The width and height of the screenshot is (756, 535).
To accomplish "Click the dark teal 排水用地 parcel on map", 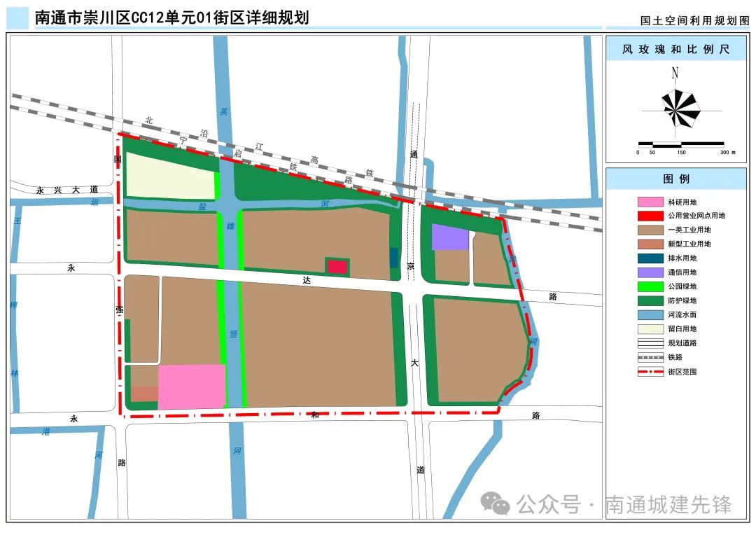I will tap(393, 256).
